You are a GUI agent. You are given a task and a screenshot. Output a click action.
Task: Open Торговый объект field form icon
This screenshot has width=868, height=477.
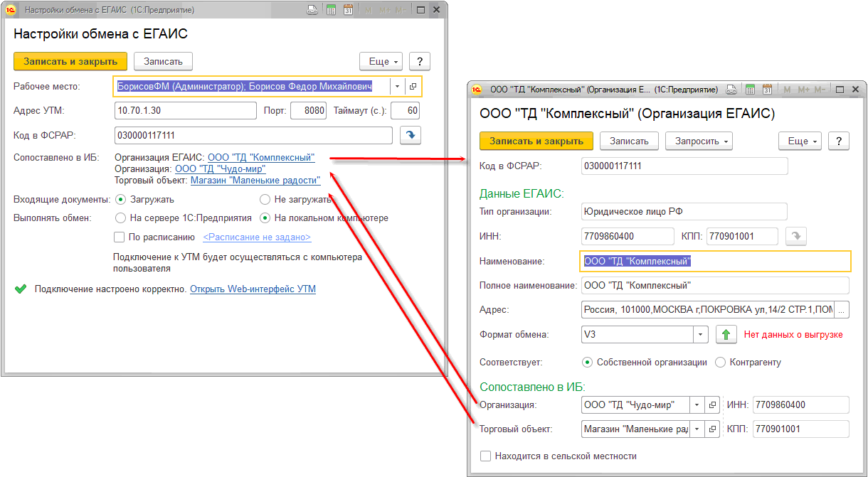coord(712,429)
